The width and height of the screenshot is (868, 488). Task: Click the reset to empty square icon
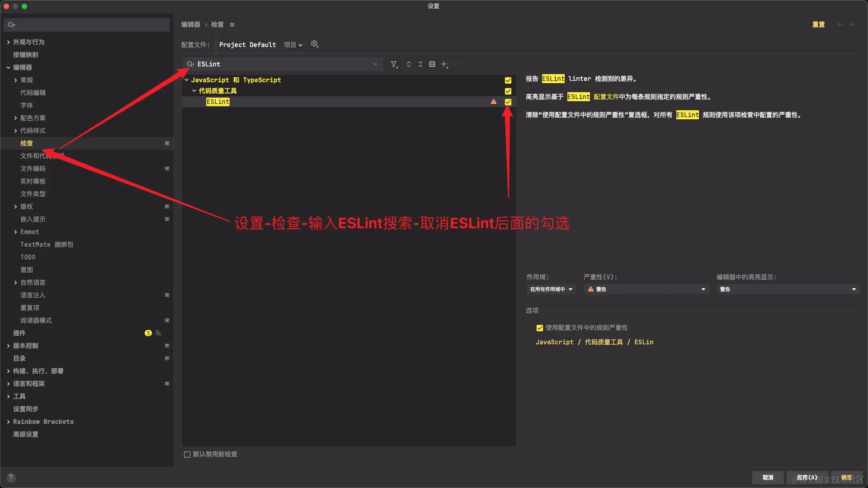tap(432, 64)
